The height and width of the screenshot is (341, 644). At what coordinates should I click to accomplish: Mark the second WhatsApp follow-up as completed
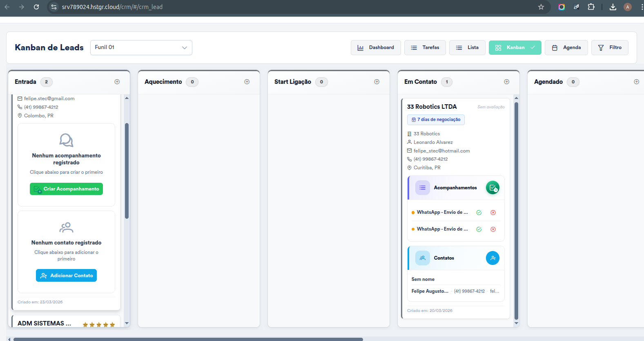479,229
